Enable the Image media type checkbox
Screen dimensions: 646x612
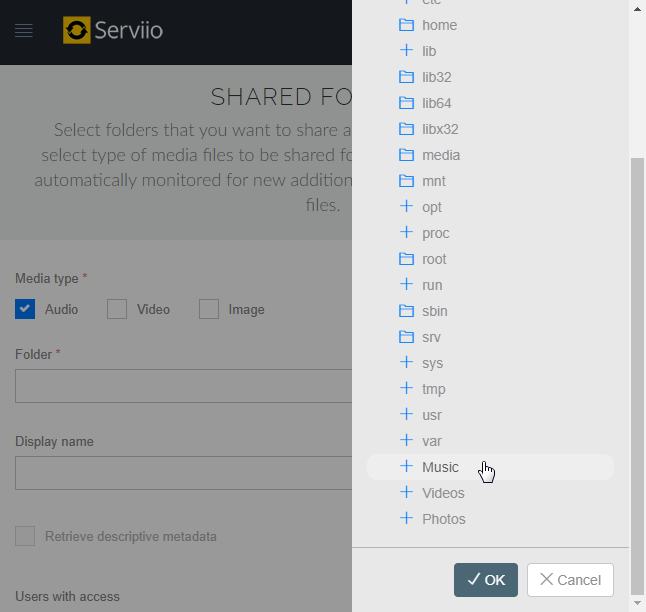coord(209,309)
